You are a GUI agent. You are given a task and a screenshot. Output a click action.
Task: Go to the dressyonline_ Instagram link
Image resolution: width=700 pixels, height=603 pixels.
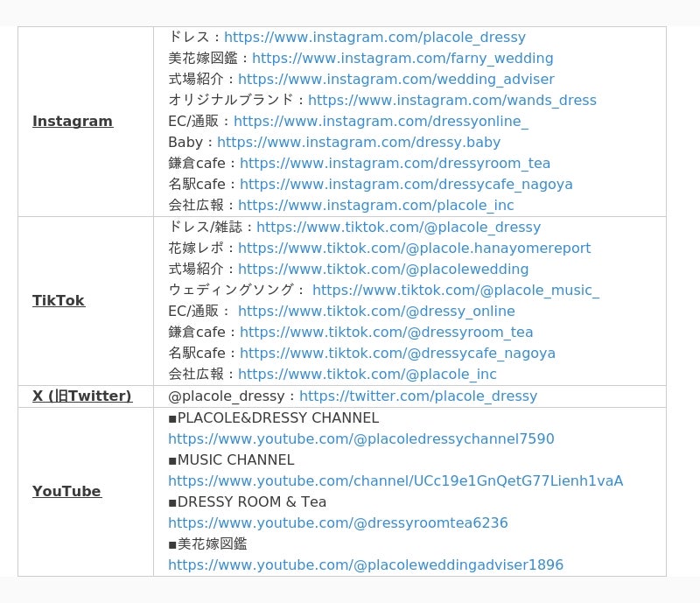pos(381,122)
